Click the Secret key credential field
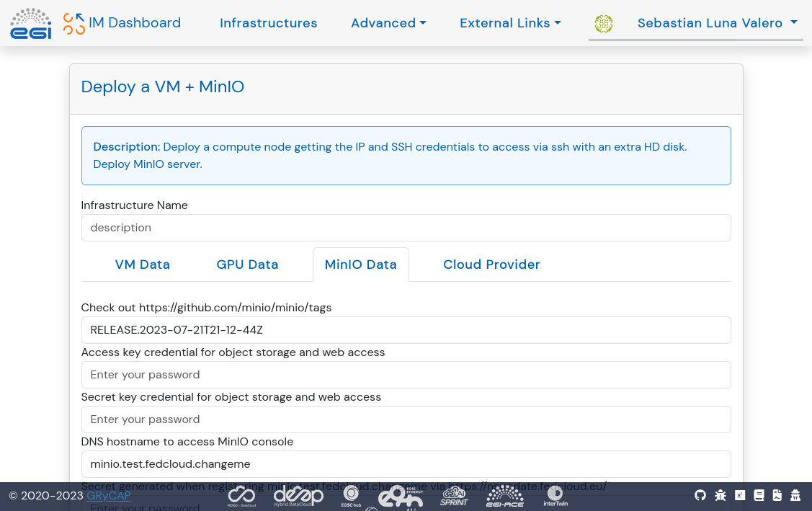This screenshot has width=812, height=511. [x=406, y=419]
